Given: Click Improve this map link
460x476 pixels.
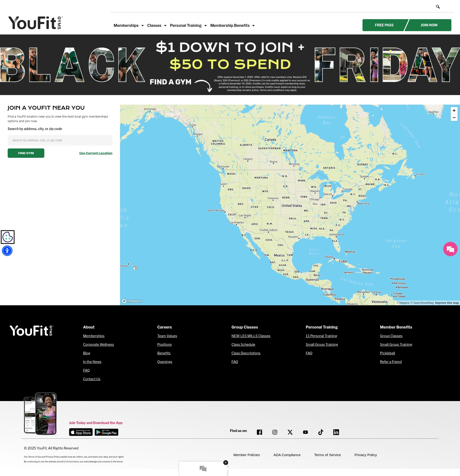Looking at the screenshot, I should click(447, 303).
